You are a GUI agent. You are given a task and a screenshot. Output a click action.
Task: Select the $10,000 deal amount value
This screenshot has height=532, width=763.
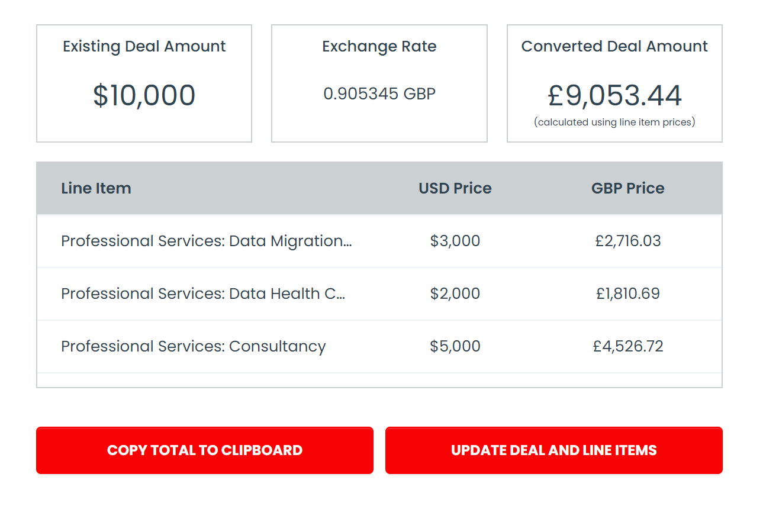pos(144,96)
